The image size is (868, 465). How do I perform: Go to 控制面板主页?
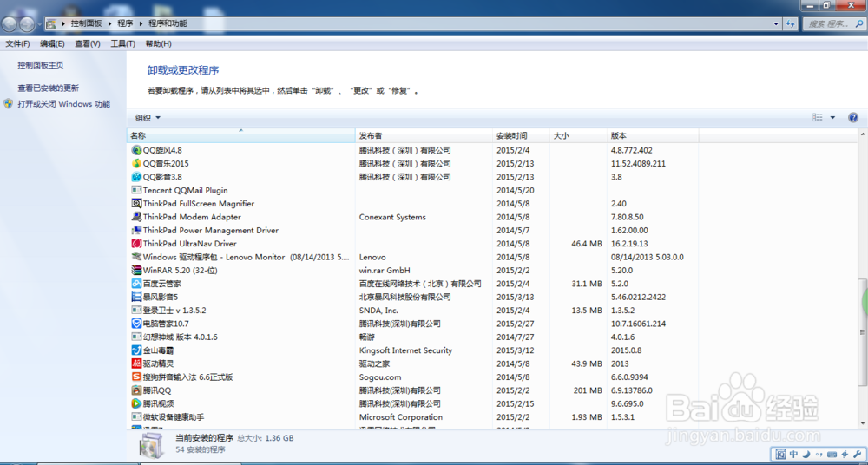click(x=41, y=65)
